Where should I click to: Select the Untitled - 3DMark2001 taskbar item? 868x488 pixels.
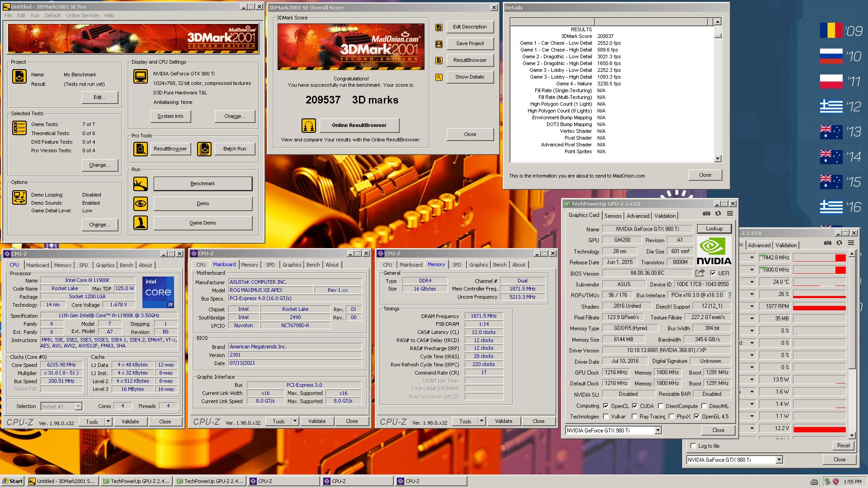(x=62, y=481)
